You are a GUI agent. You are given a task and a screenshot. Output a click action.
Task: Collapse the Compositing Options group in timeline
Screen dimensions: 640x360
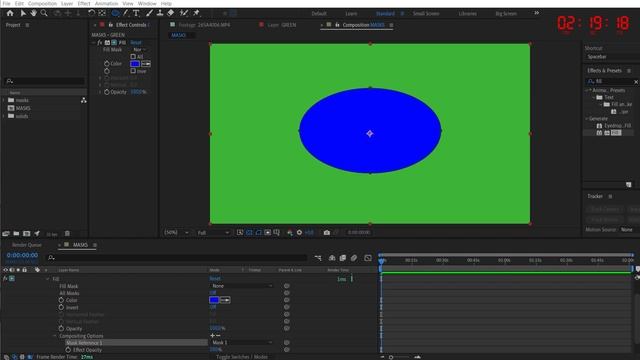tap(54, 336)
